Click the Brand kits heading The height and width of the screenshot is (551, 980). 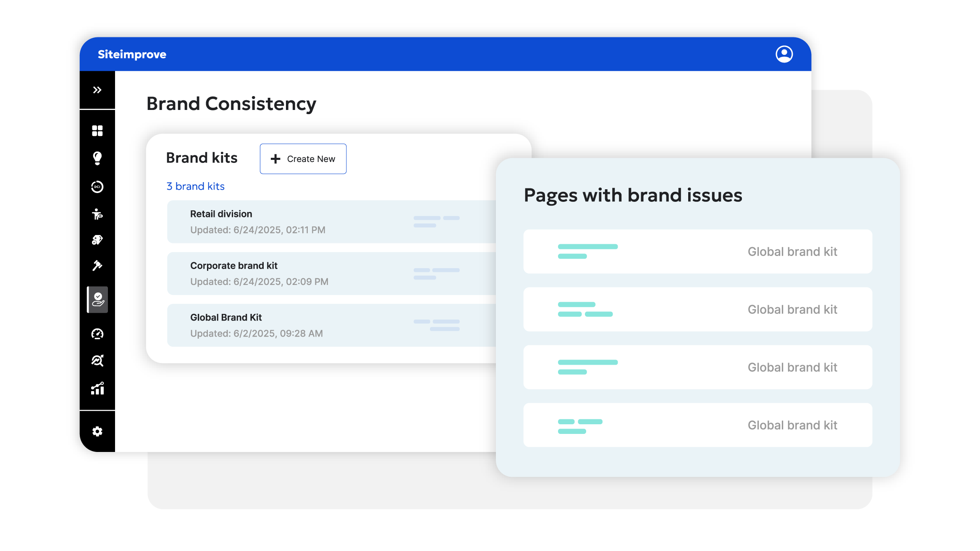(202, 158)
